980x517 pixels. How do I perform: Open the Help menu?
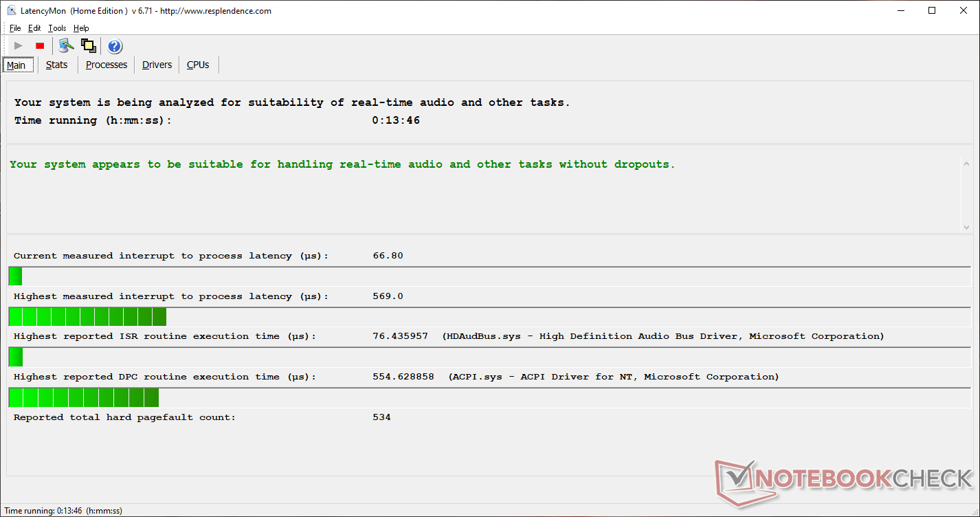[x=81, y=28]
